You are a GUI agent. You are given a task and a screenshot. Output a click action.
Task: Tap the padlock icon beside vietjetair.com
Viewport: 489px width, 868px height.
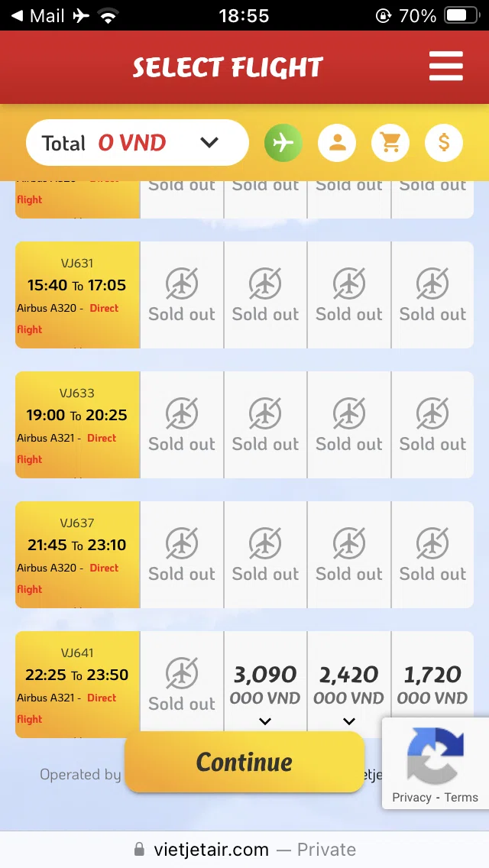[x=140, y=849]
